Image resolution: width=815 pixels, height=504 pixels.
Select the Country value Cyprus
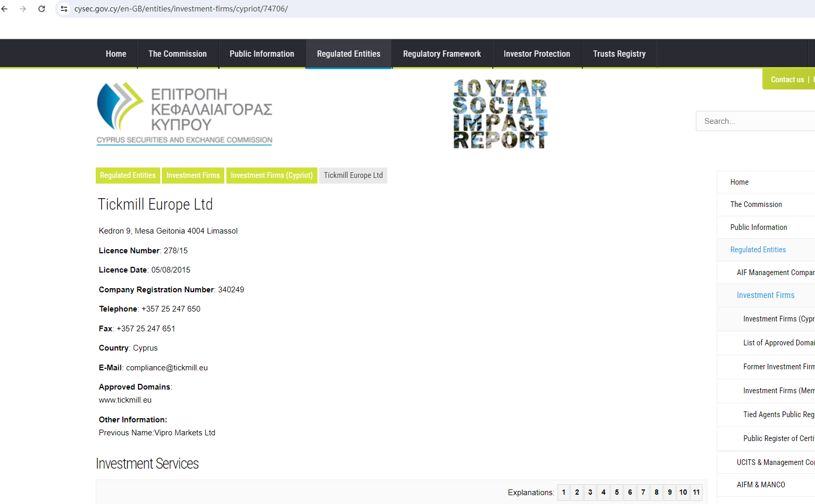tap(145, 348)
